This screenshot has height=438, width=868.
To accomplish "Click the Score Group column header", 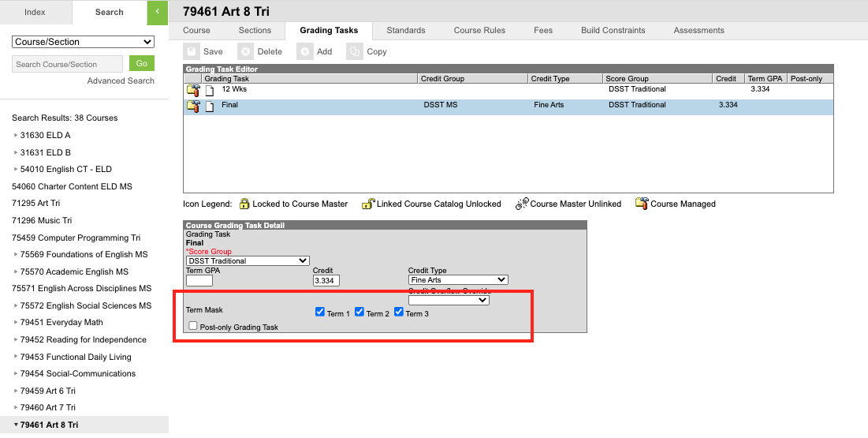I will point(658,79).
